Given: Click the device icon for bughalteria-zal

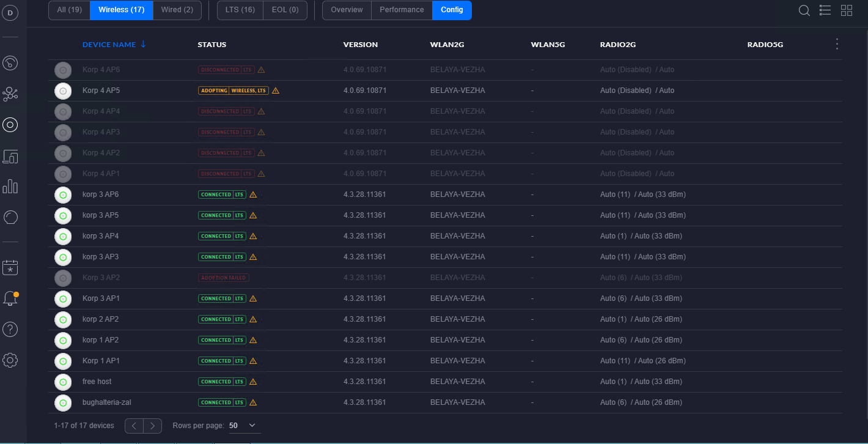Looking at the screenshot, I should 63,402.
